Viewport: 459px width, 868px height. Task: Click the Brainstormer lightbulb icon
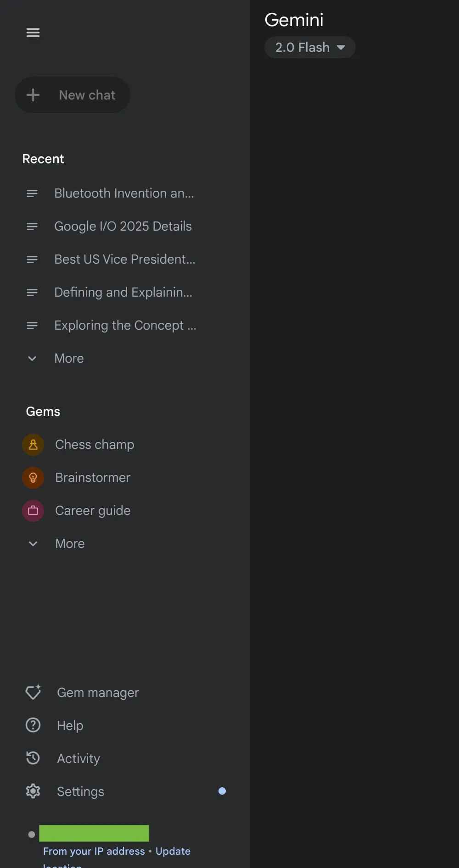point(33,477)
